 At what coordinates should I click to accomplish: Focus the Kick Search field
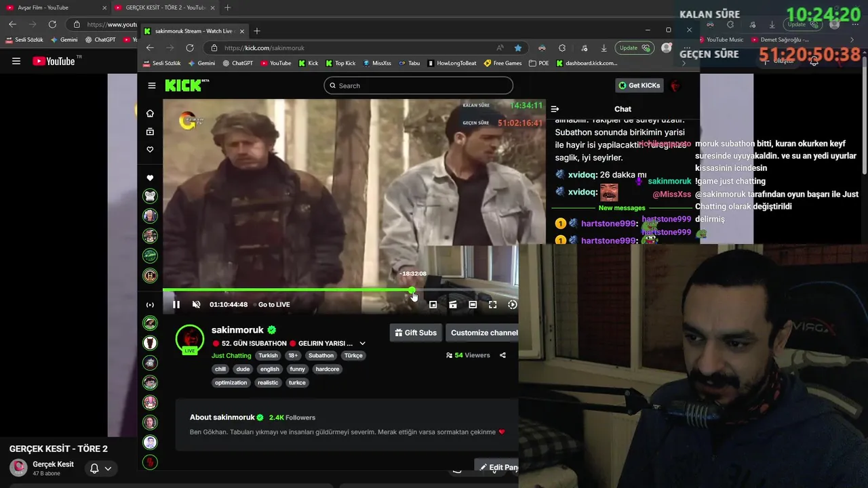coord(418,85)
